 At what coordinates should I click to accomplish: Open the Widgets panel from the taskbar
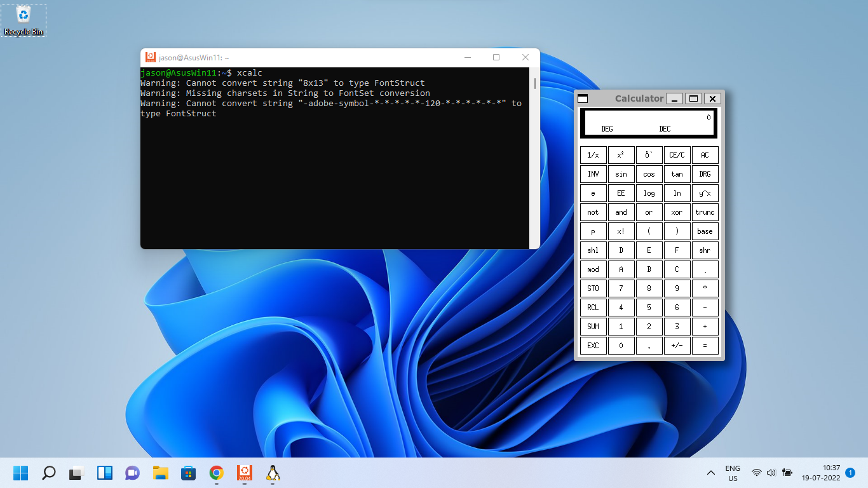pos(105,473)
